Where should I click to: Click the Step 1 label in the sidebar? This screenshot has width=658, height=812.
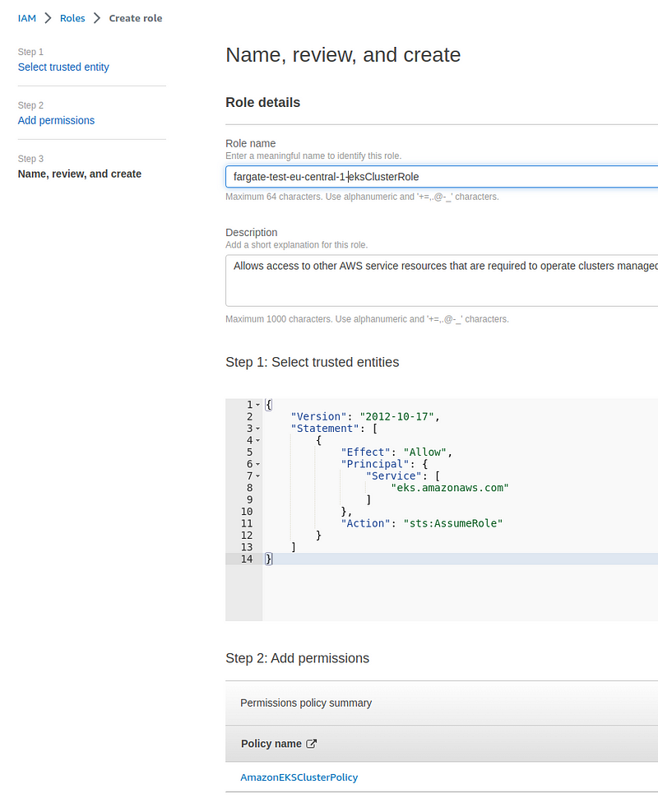[30, 52]
